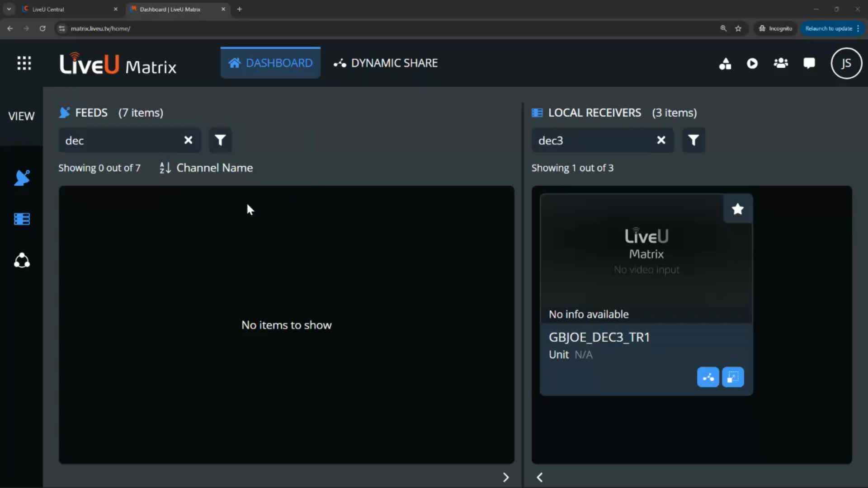The height and width of the screenshot is (488, 868).
Task: Change sort order by Channel Name
Action: pos(206,168)
